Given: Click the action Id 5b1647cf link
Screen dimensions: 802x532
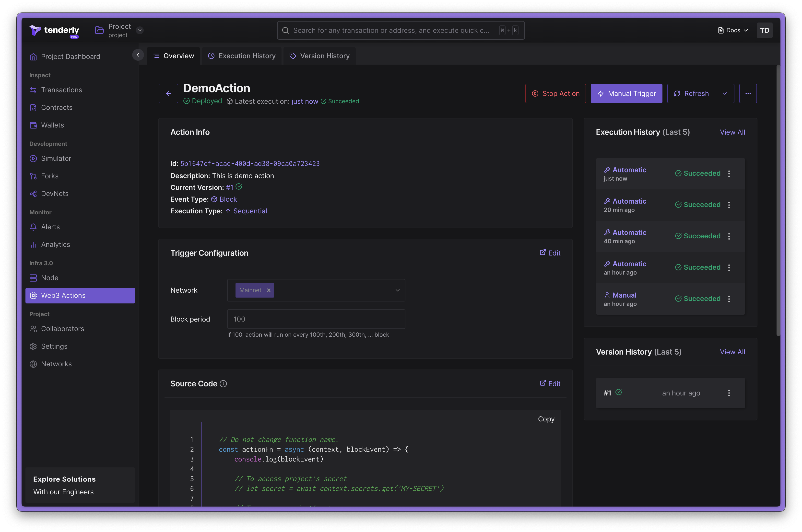Looking at the screenshot, I should coord(250,163).
